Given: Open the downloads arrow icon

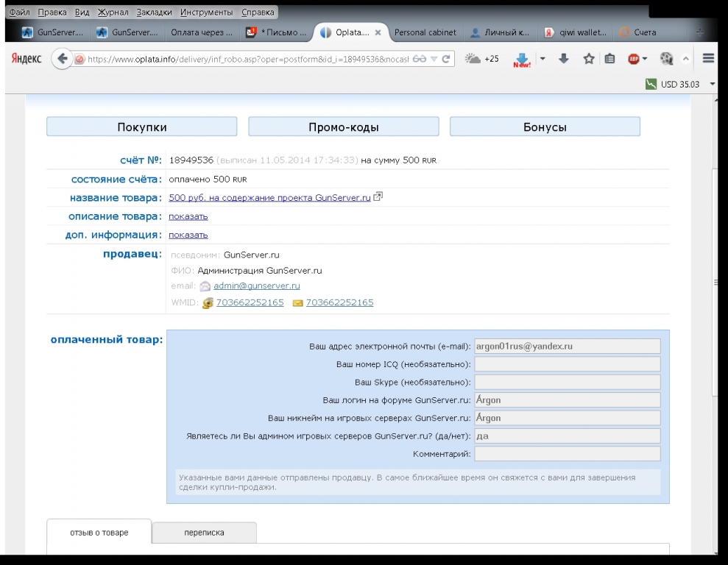Looking at the screenshot, I should pyautogui.click(x=564, y=59).
